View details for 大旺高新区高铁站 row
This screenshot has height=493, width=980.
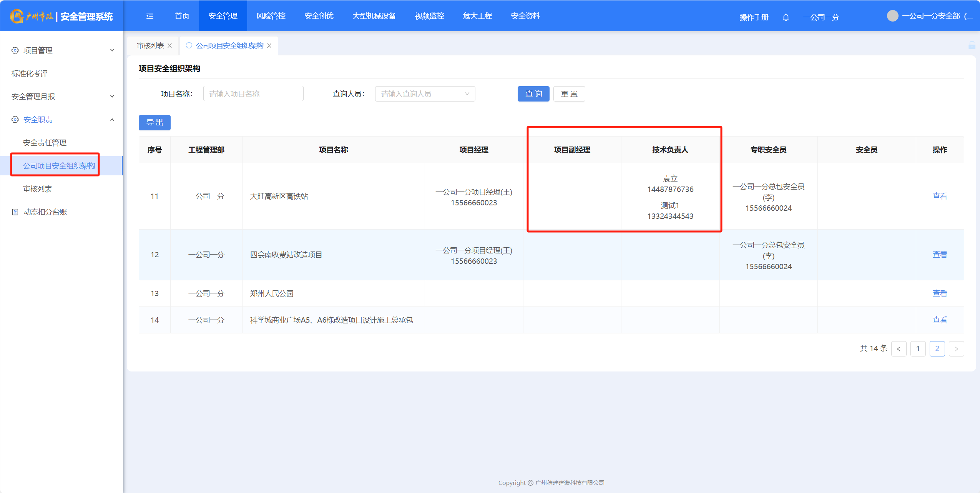tap(939, 196)
